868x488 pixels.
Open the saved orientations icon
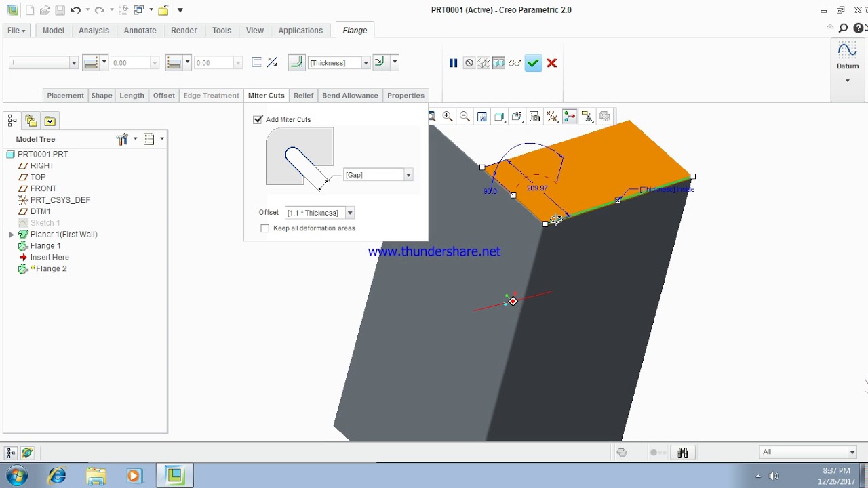tap(517, 117)
